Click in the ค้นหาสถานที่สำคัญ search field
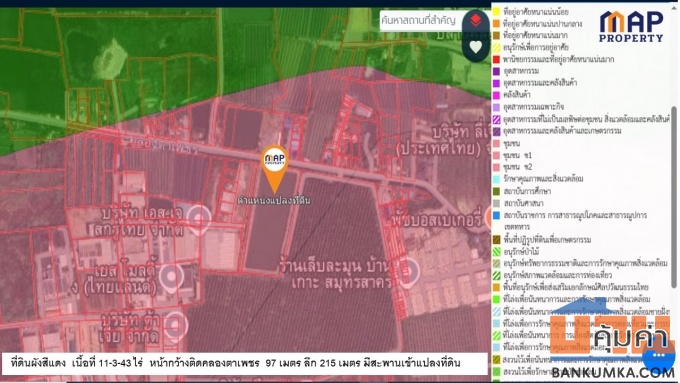 point(420,20)
